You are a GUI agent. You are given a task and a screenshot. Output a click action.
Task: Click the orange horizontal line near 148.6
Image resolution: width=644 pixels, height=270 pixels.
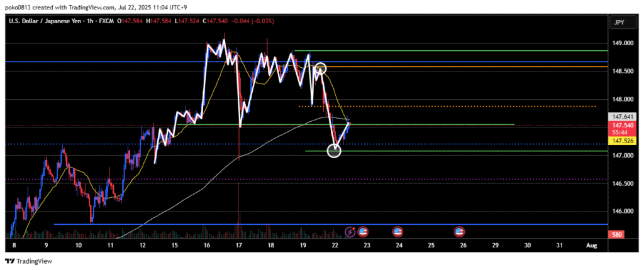coord(472,67)
